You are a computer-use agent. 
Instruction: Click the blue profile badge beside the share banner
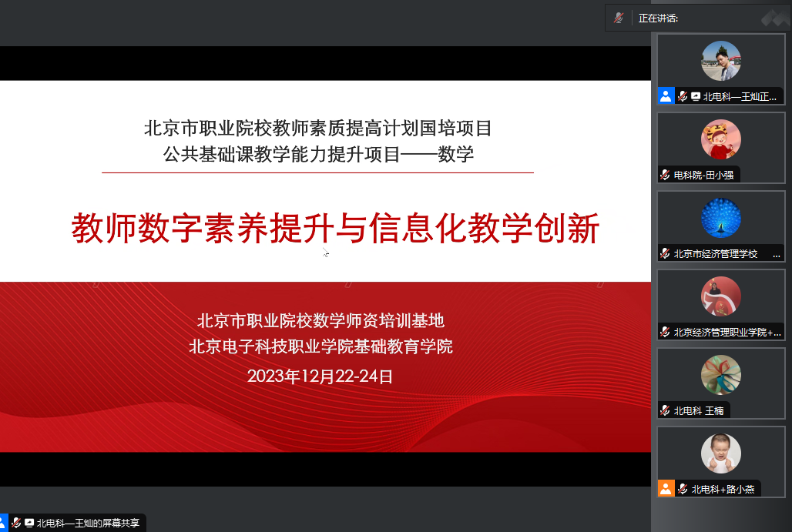point(4,522)
